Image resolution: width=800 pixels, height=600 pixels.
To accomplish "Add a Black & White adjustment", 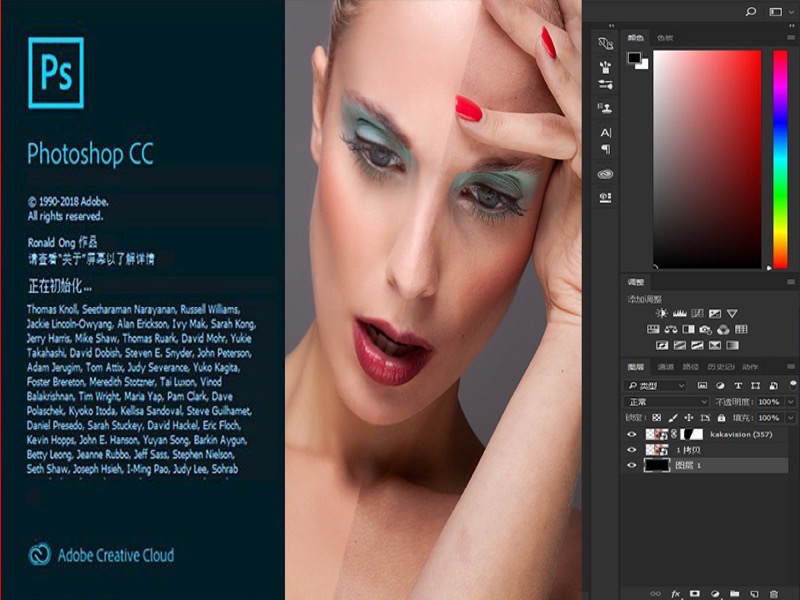I will coord(688,330).
